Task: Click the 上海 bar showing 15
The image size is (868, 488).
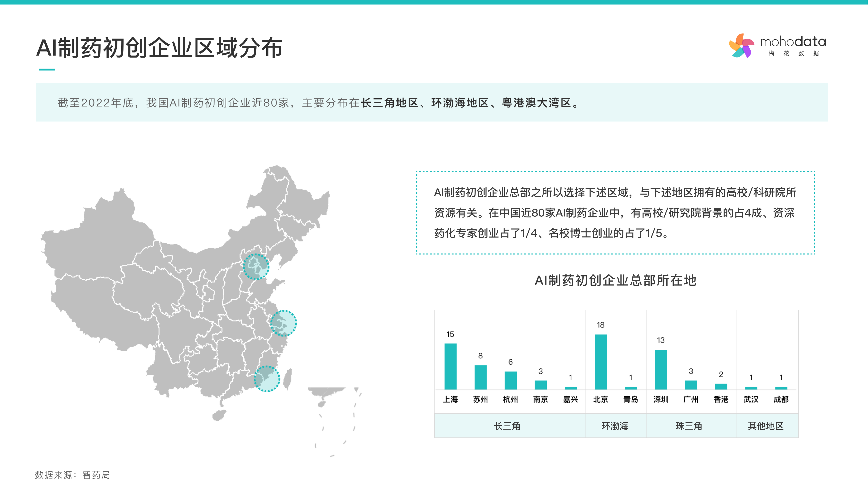Action: pos(451,366)
